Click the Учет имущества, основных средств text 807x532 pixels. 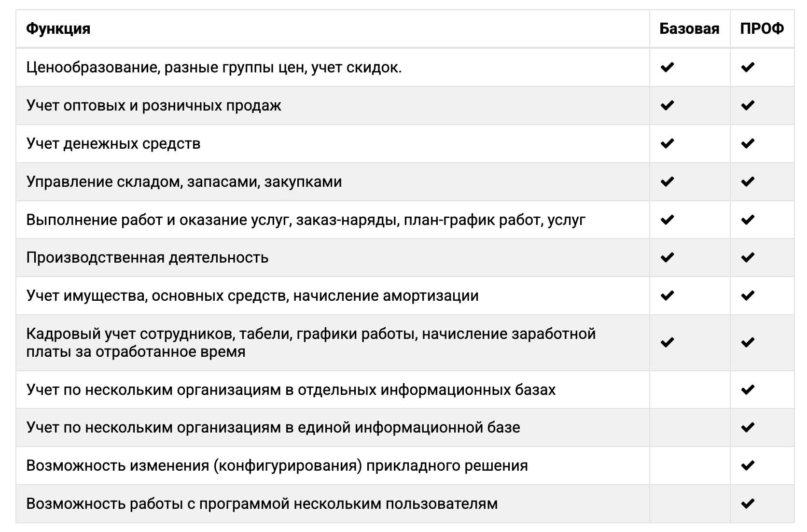(x=252, y=295)
